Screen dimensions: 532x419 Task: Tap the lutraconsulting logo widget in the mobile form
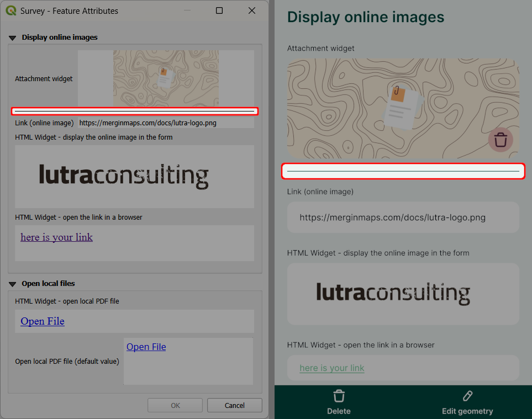[x=403, y=294]
